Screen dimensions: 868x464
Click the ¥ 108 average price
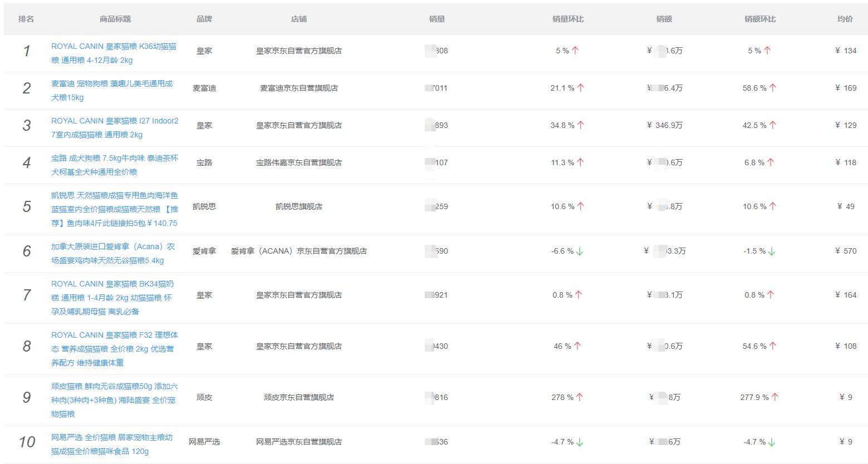click(846, 346)
